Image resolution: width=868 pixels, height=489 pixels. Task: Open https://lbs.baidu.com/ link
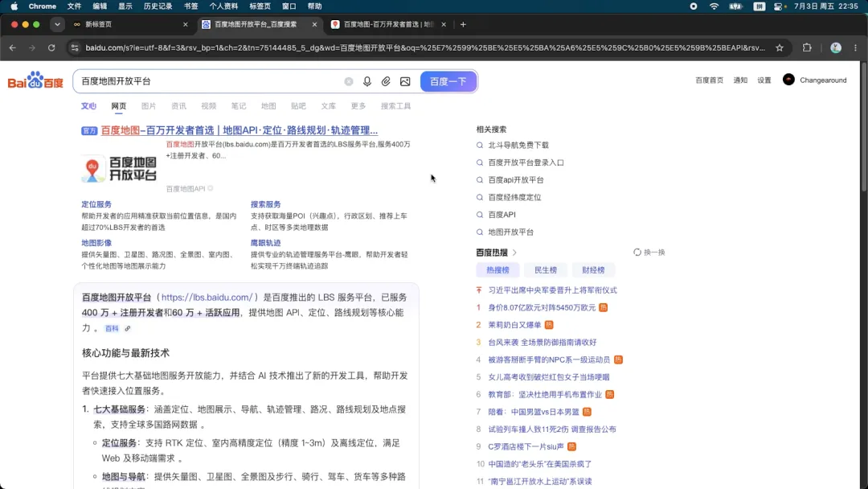[x=207, y=298]
